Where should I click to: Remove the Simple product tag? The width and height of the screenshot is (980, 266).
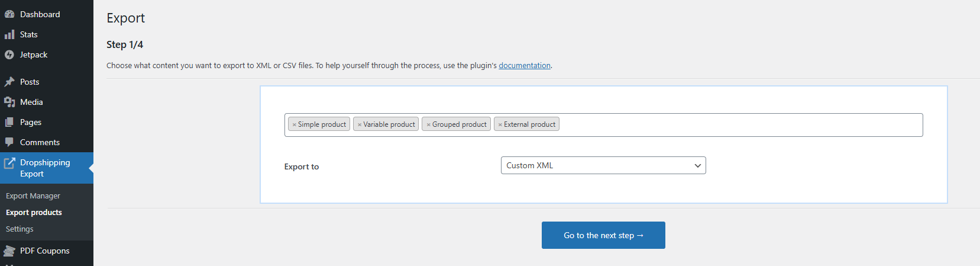pyautogui.click(x=294, y=124)
